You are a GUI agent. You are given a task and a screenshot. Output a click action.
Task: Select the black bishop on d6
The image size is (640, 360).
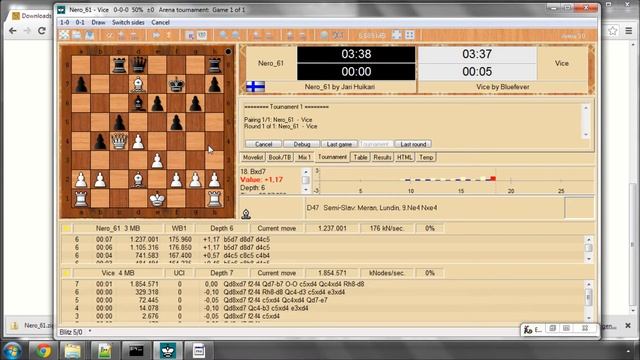point(138,104)
